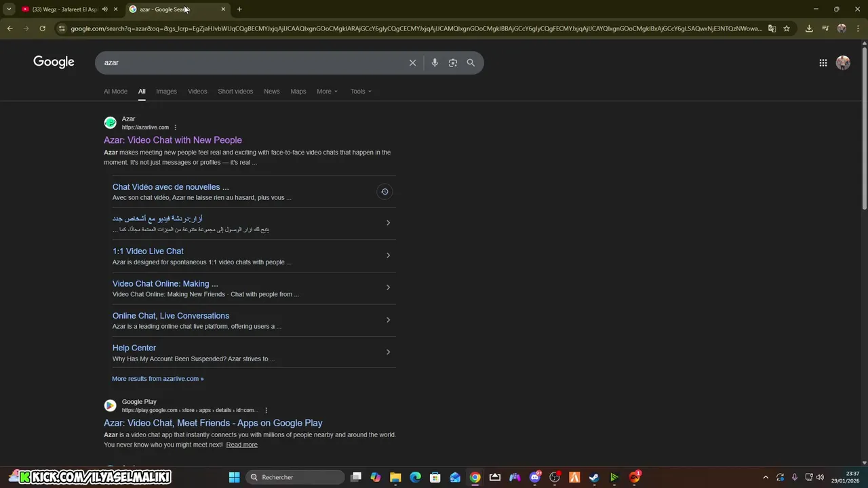Translate this page icon in address bar

tap(772, 28)
